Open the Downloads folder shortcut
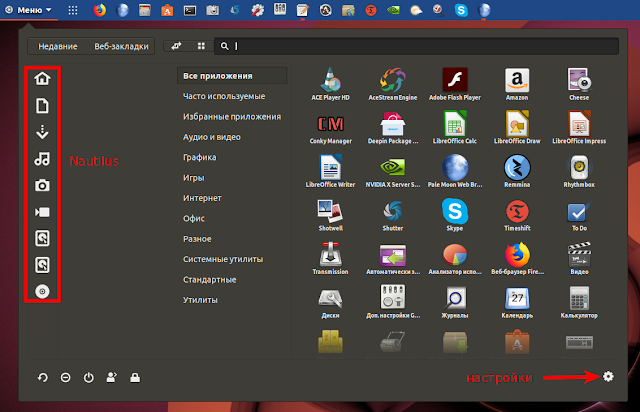 [42, 132]
